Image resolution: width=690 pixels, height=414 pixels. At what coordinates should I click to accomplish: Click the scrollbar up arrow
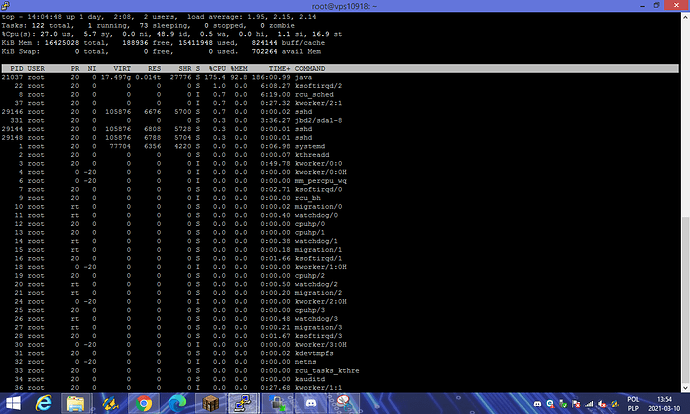[684, 18]
